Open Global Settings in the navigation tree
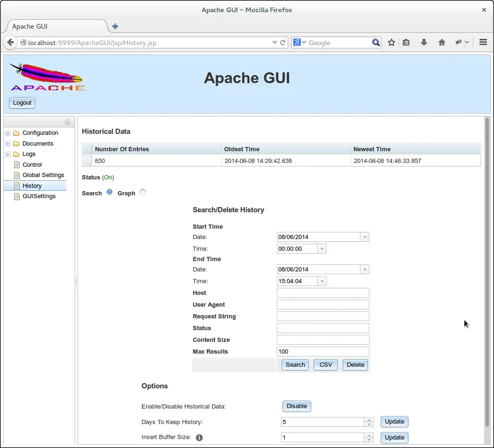Screen dimensions: 494x448 tap(43, 175)
